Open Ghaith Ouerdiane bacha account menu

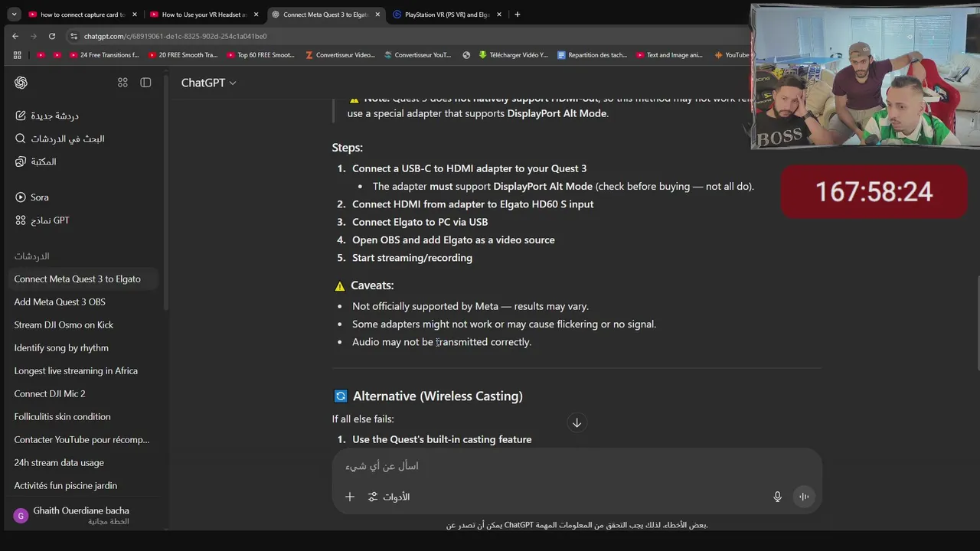click(x=83, y=515)
